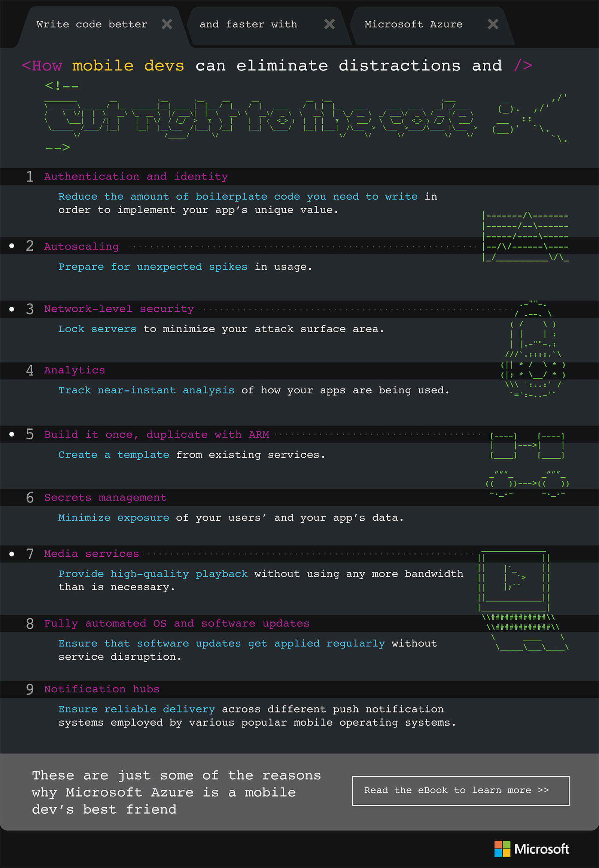Select the 'and faster with' tab
599x868 pixels.
(x=268, y=25)
